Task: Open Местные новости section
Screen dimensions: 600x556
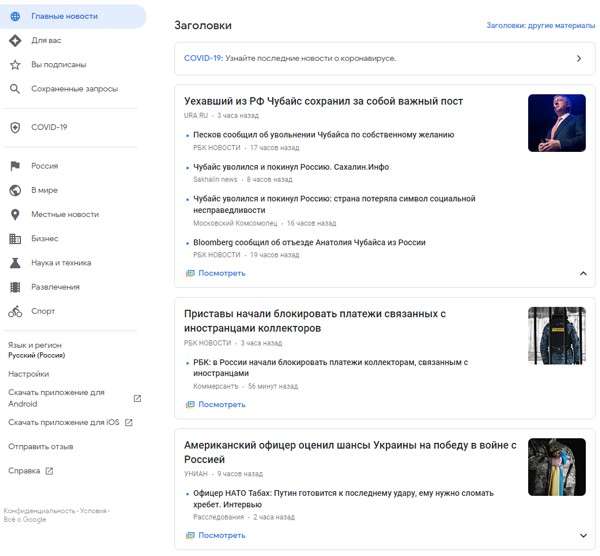Action: click(65, 214)
